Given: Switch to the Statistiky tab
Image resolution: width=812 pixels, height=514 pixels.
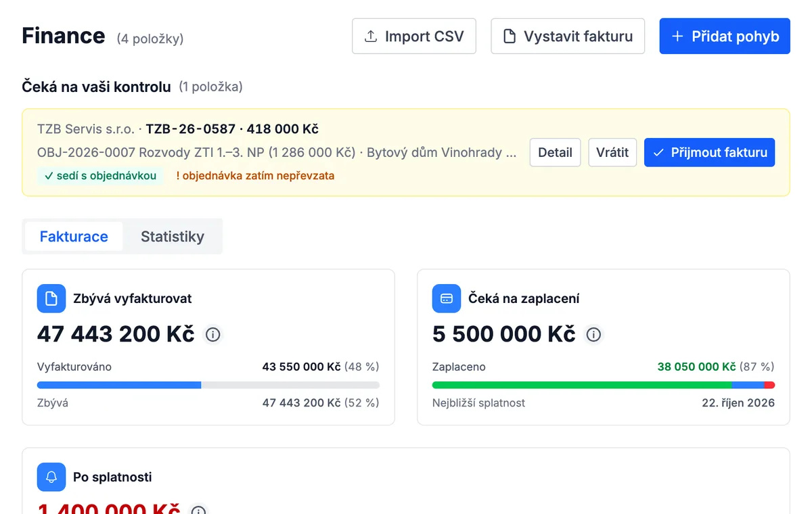Looking at the screenshot, I should coord(173,237).
